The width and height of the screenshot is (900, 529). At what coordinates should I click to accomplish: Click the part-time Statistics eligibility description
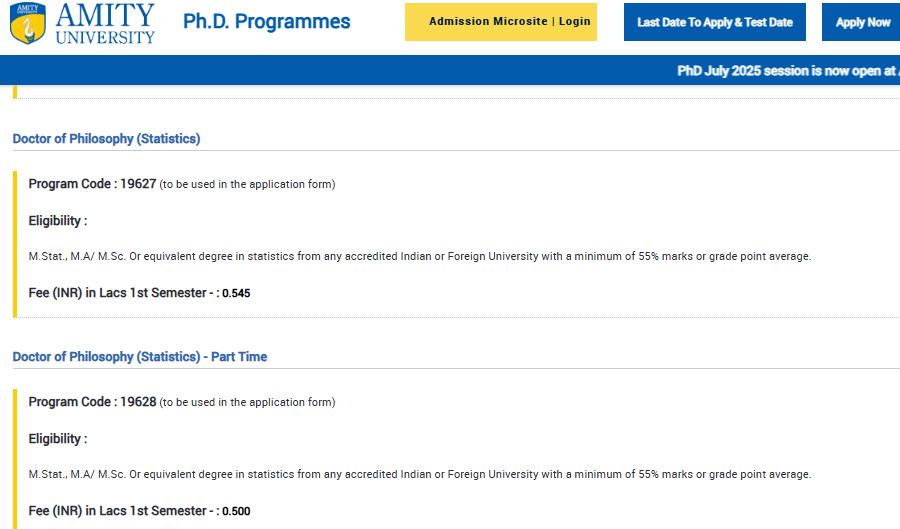click(419, 475)
